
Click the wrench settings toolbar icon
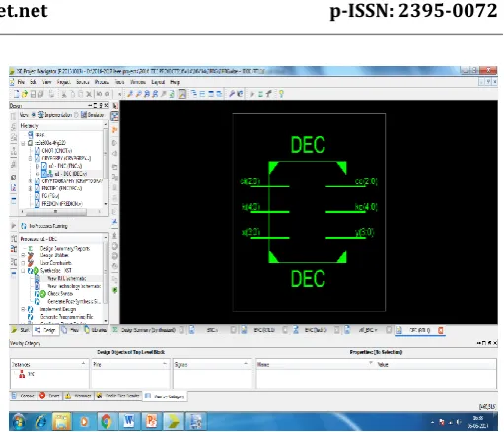coord(232,94)
